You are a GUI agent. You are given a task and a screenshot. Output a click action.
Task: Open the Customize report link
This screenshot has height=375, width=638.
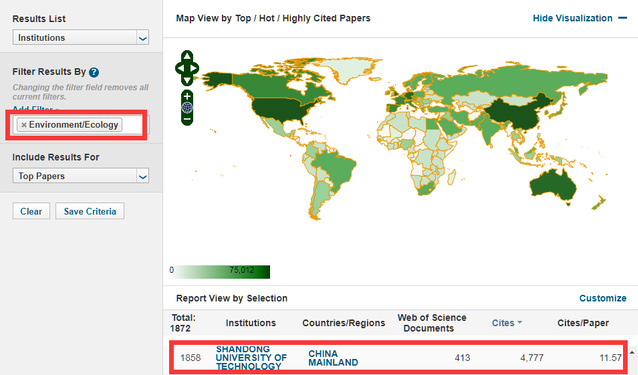[603, 298]
